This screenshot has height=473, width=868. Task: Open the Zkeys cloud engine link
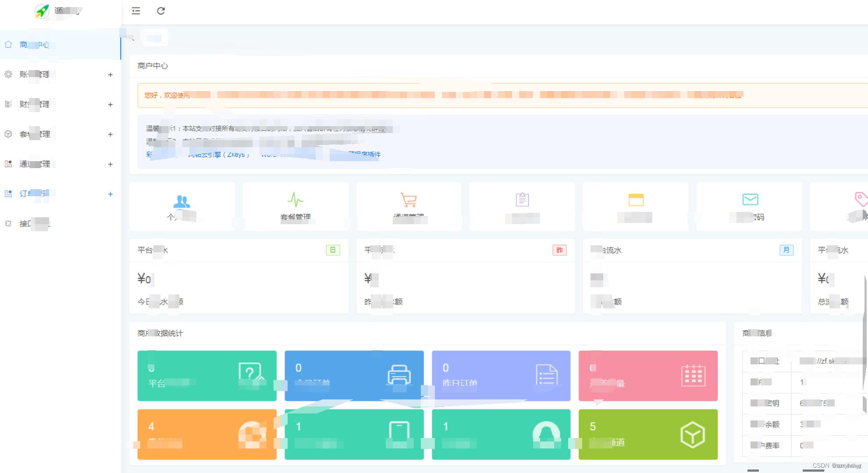219,155
